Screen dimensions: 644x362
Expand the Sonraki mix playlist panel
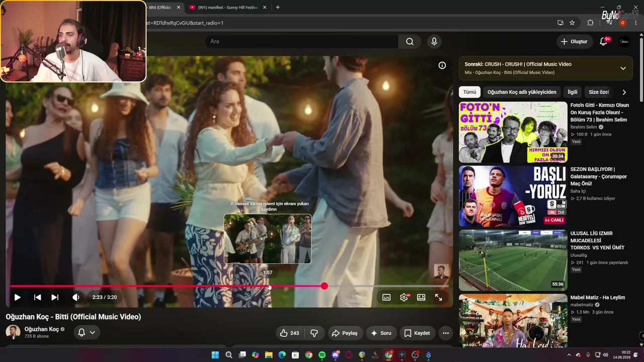click(623, 68)
